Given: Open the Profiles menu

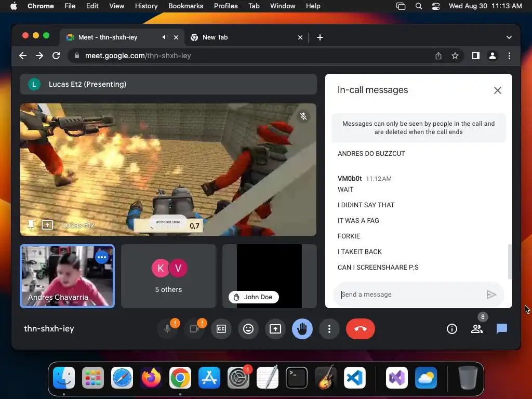Looking at the screenshot, I should pos(225,6).
